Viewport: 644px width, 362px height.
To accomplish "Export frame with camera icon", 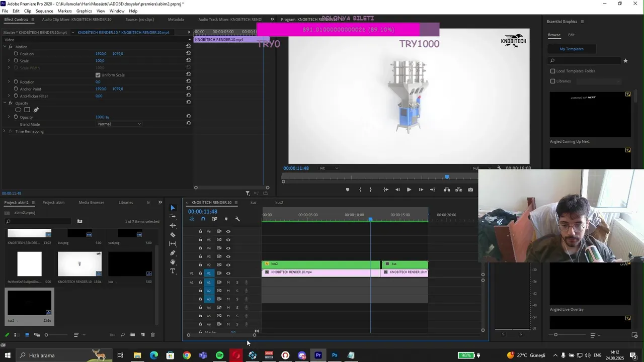I will coord(470,190).
